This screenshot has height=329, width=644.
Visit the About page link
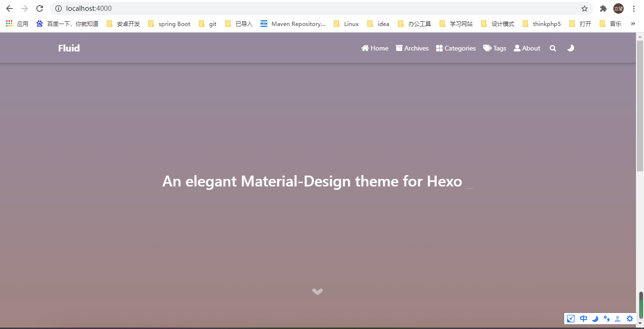pyautogui.click(x=526, y=48)
